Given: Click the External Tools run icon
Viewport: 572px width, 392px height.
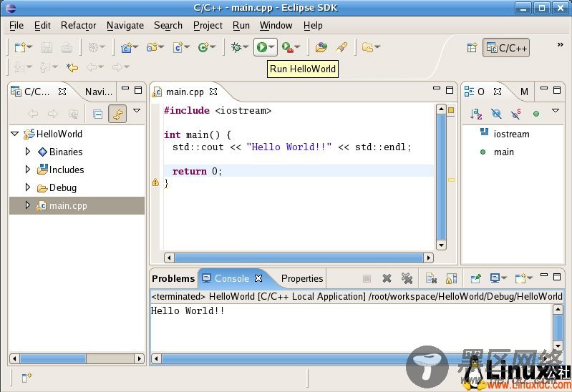Looking at the screenshot, I should (288, 47).
